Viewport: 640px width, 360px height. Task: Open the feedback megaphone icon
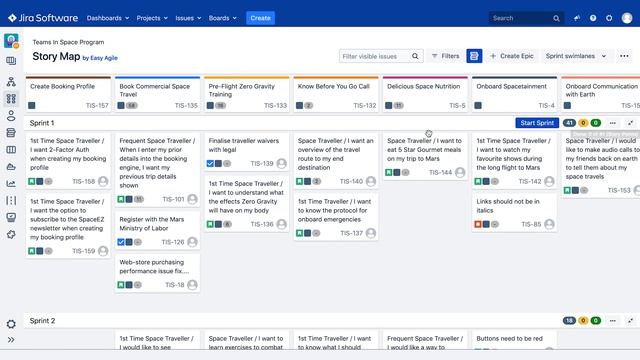[x=577, y=18]
